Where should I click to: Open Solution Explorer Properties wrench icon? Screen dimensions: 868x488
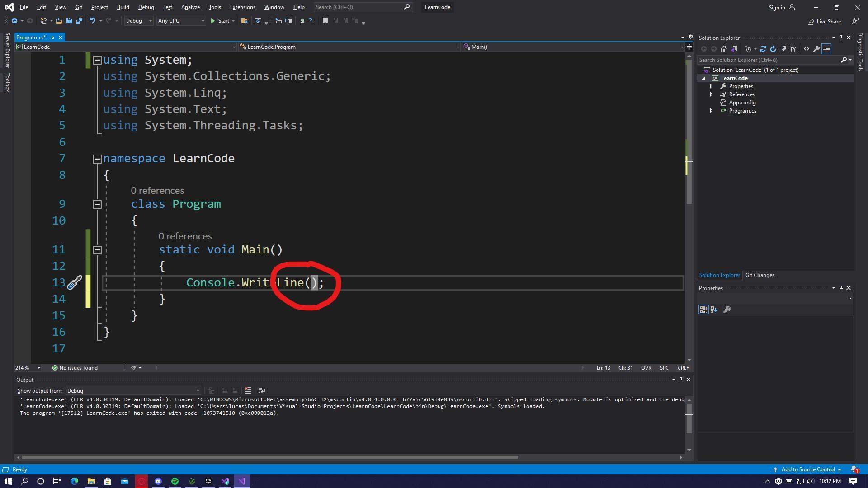click(816, 49)
